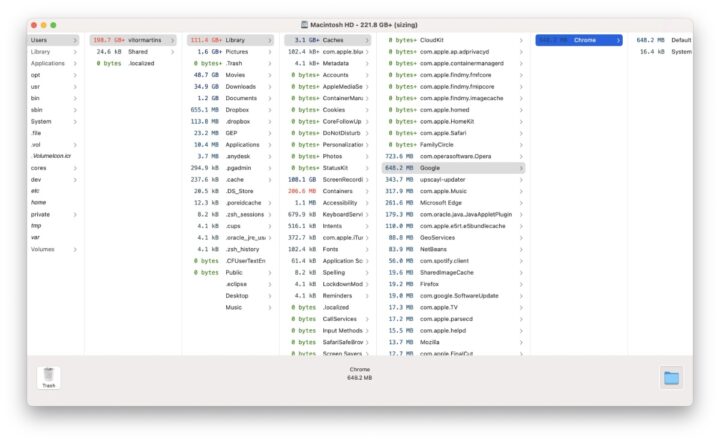This screenshot has width=720, height=442.
Task: Select the Firefox cache folder 19.2 MB
Action: [x=454, y=284]
